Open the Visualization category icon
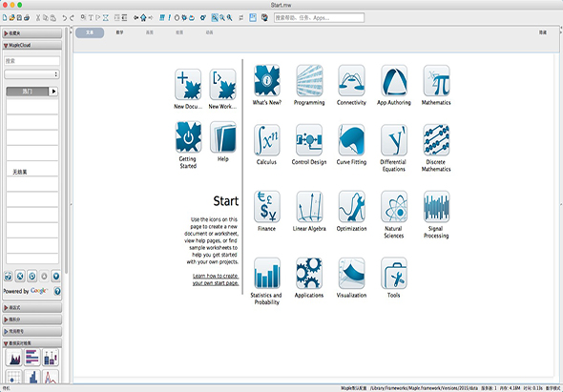The image size is (563, 392). (351, 274)
